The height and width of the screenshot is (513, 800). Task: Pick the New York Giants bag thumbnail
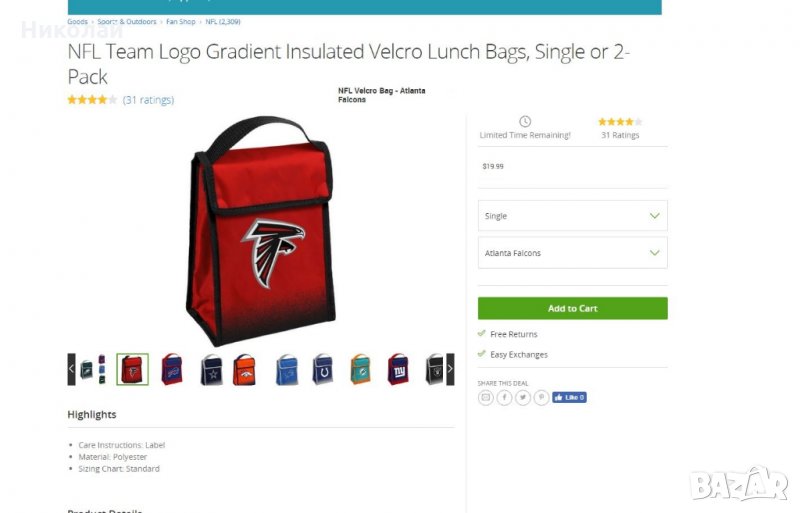[x=398, y=369]
